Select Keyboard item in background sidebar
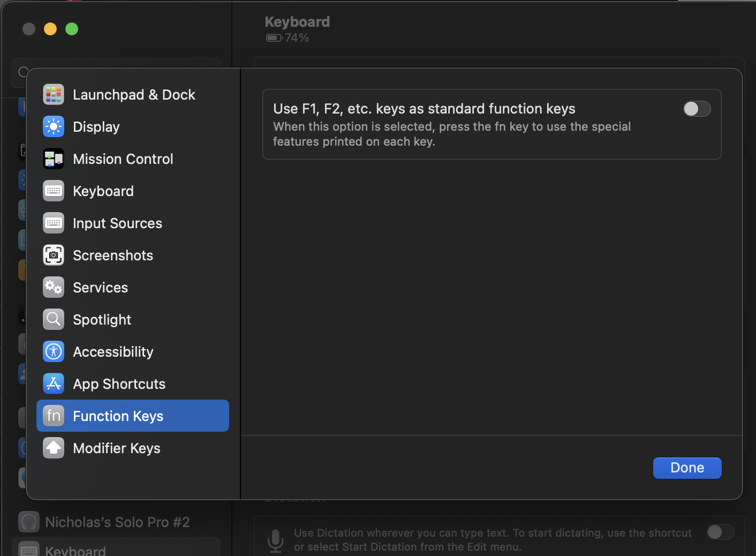Image resolution: width=756 pixels, height=556 pixels. [x=116, y=547]
